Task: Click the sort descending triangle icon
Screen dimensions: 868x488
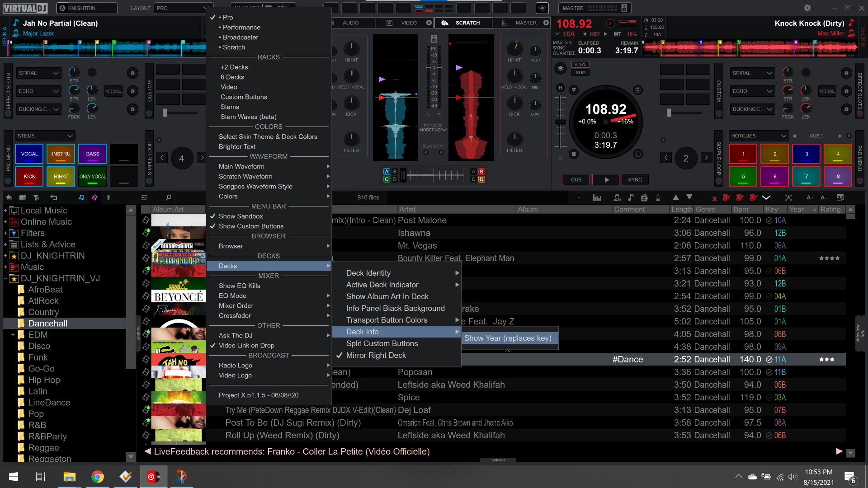Action: (x=689, y=197)
